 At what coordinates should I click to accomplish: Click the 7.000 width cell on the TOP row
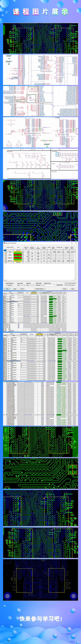tap(53, 252)
